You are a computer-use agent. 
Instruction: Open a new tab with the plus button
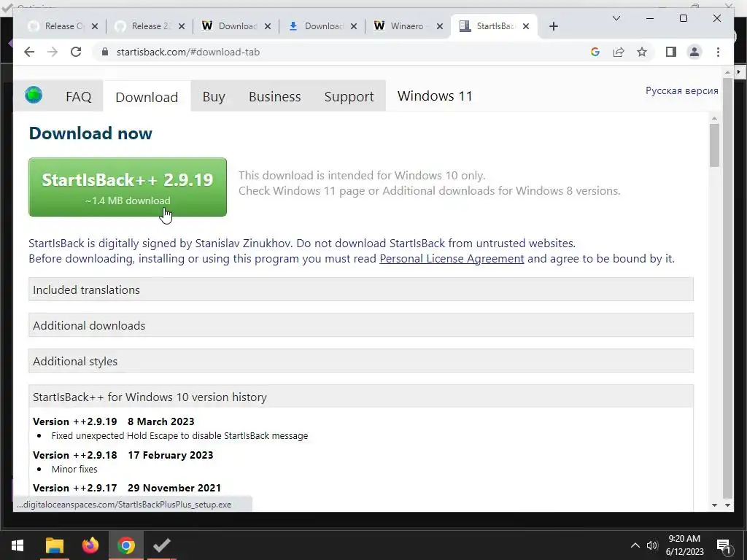coord(553,26)
